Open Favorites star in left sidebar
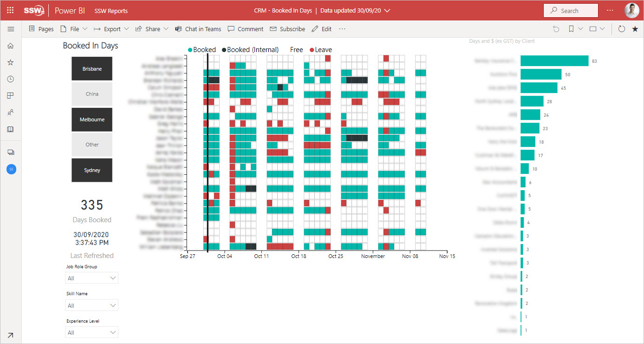Viewport: 644px width, 344px height. (x=11, y=62)
